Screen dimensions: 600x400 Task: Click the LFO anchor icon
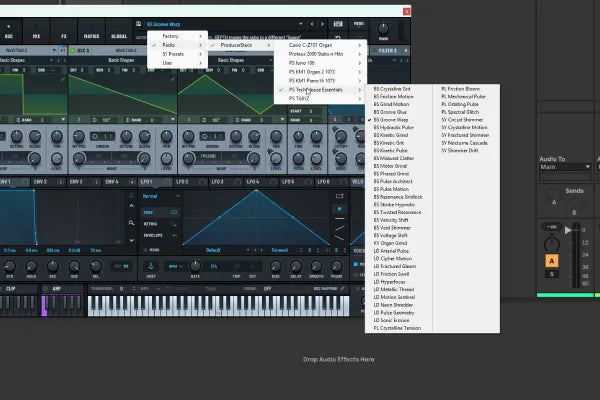151,266
